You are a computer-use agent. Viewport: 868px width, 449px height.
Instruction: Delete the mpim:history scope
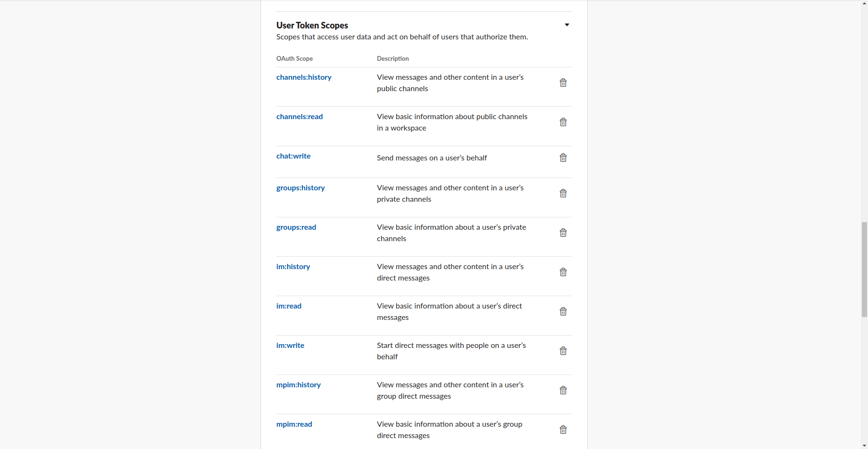[563, 391]
